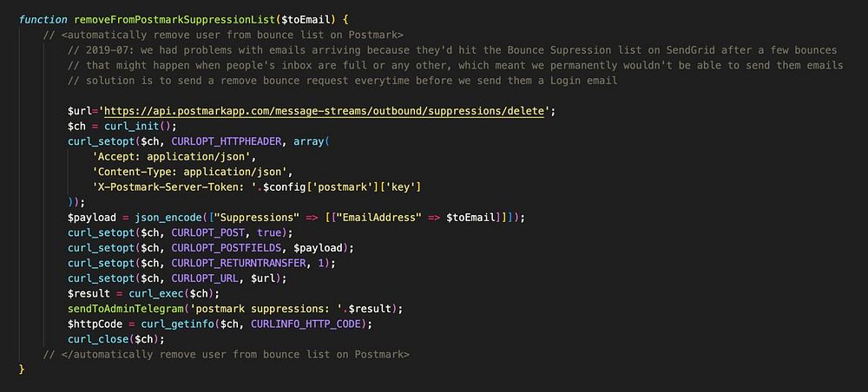Click the 'true' value in CURLOPT_POST line

coord(269,232)
